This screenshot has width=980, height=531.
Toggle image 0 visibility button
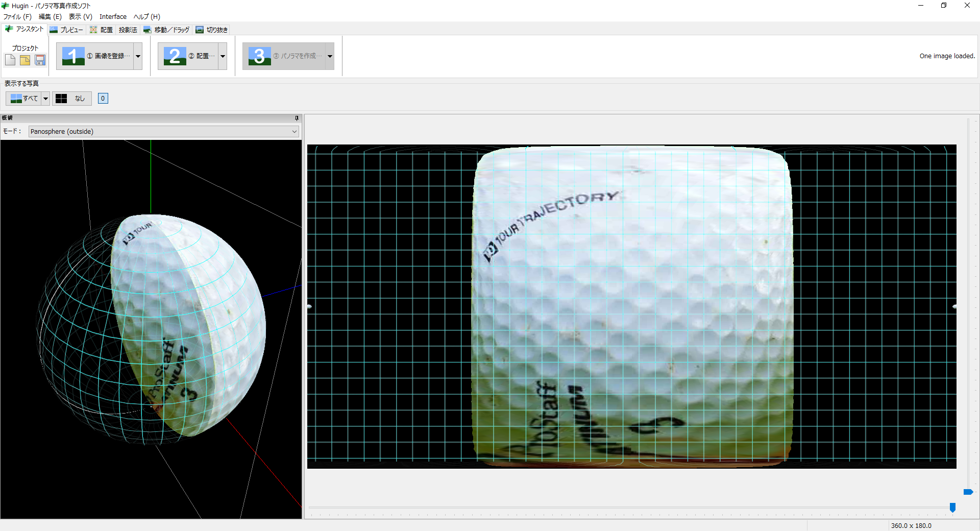click(x=103, y=99)
